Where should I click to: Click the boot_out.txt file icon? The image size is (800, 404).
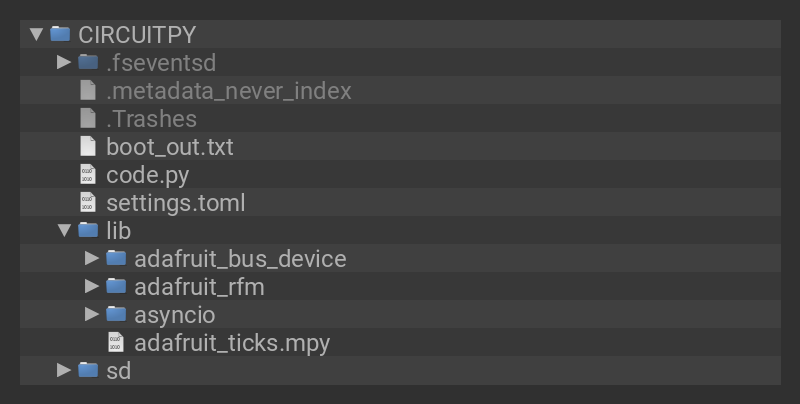click(x=88, y=146)
